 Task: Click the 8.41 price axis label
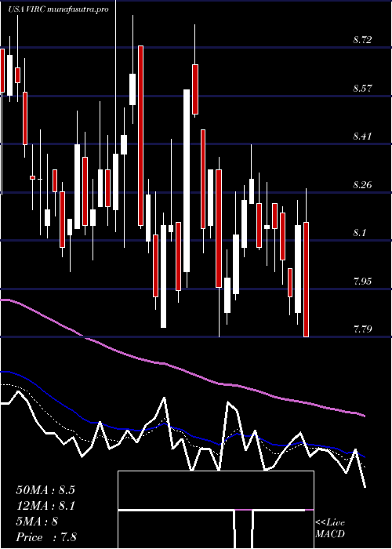362,136
